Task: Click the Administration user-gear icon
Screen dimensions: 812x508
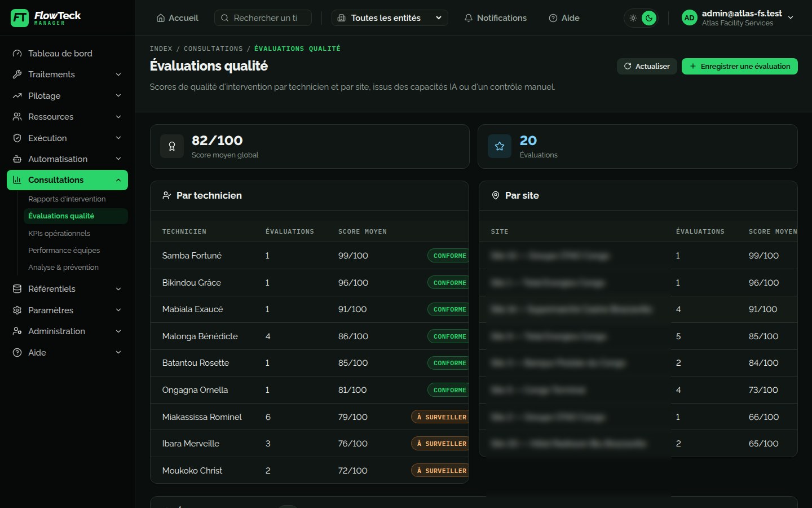Action: pos(17,331)
